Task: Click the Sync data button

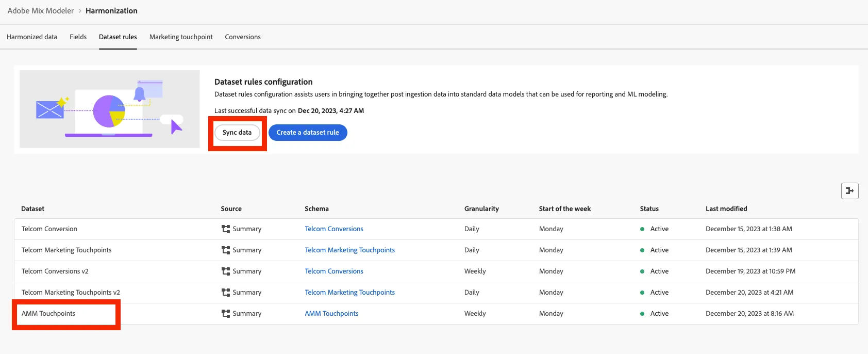Action: [237, 133]
